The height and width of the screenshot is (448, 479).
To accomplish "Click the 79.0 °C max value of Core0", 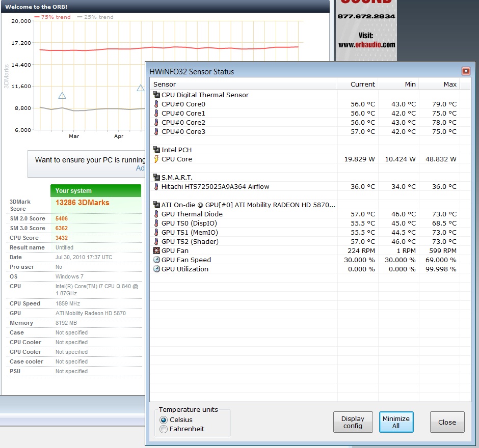I will coord(444,104).
